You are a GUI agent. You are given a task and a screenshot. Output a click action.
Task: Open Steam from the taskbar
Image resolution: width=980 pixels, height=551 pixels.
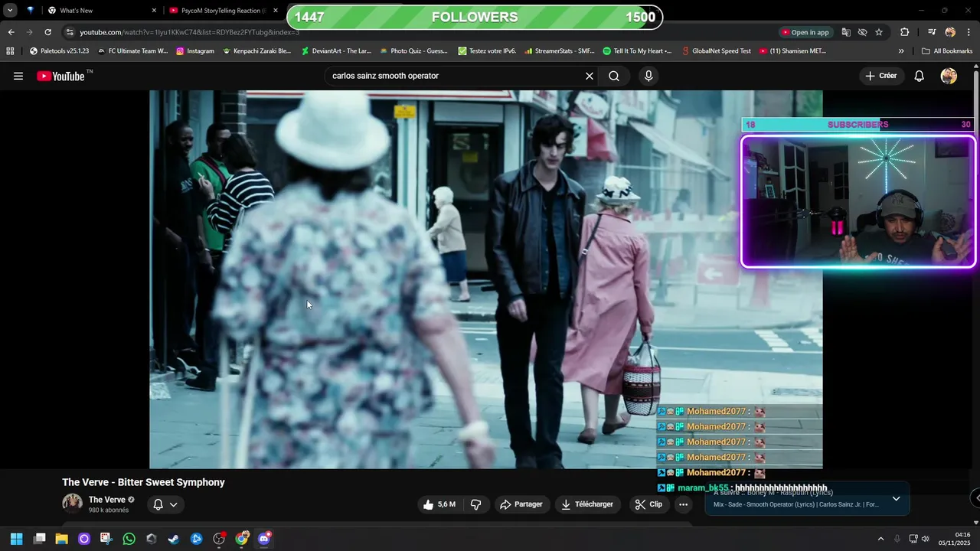[x=174, y=539]
